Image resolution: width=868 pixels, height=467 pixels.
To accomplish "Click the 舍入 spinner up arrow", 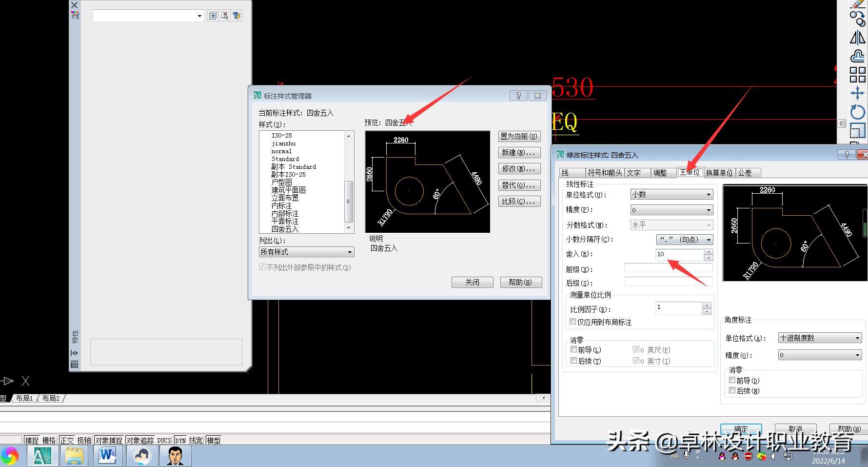I will [709, 251].
